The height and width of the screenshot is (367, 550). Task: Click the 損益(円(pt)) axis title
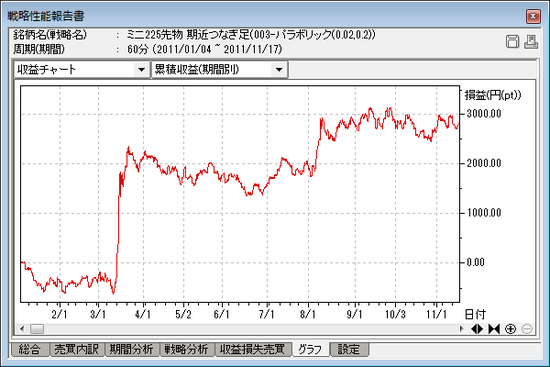(x=493, y=95)
